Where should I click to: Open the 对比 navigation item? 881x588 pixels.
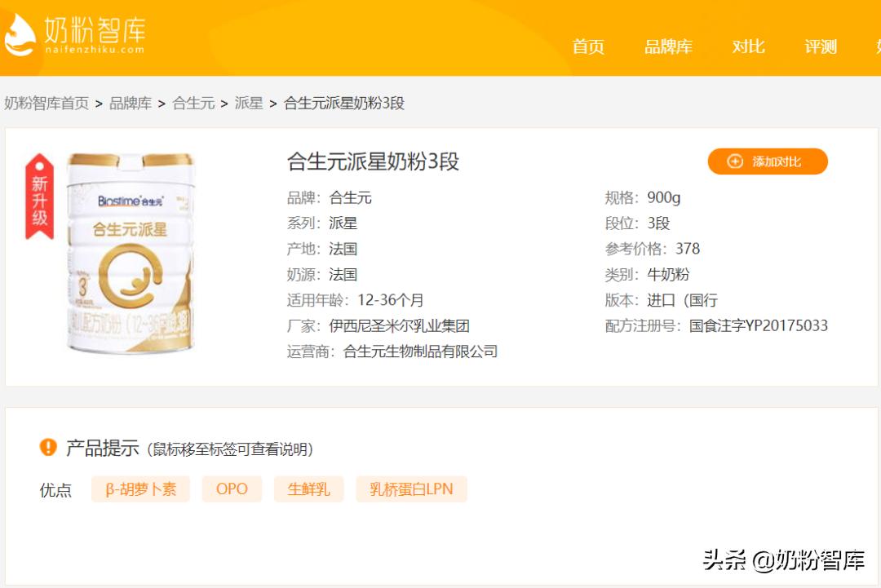tap(747, 47)
